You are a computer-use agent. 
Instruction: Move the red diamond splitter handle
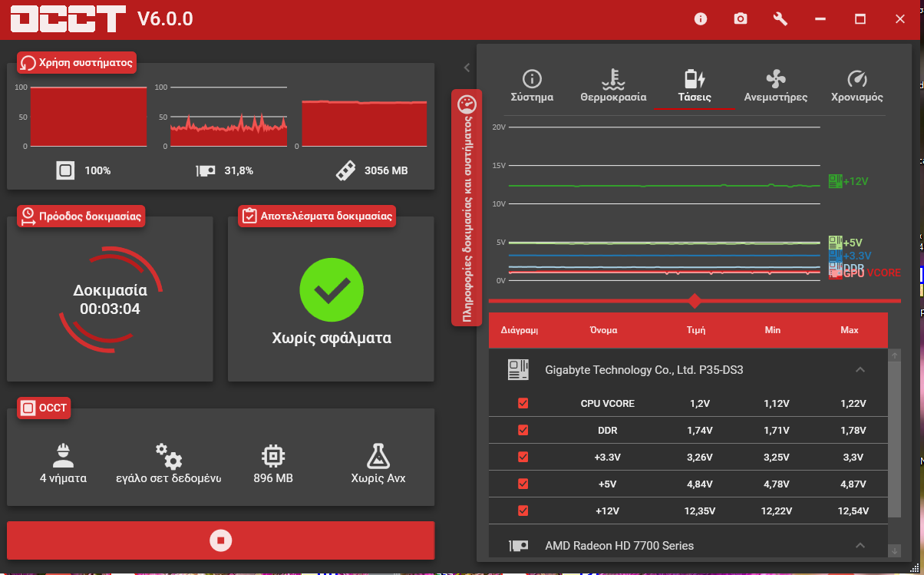click(x=695, y=300)
